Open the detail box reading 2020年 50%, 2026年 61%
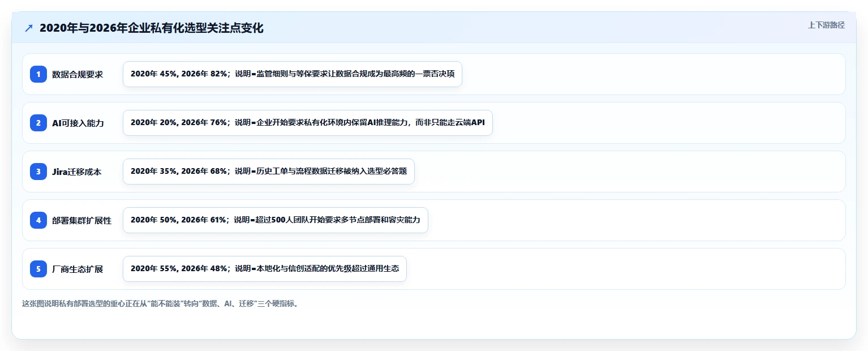The width and height of the screenshot is (868, 351). (276, 220)
